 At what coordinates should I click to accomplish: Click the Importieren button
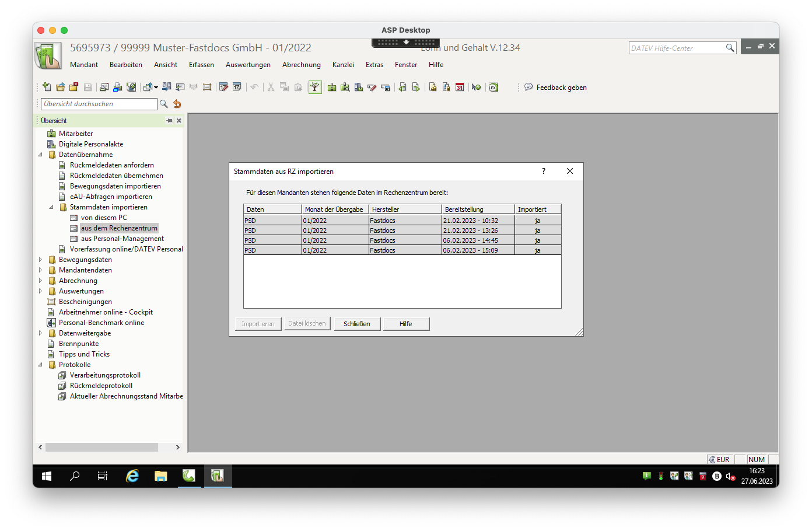tap(258, 324)
